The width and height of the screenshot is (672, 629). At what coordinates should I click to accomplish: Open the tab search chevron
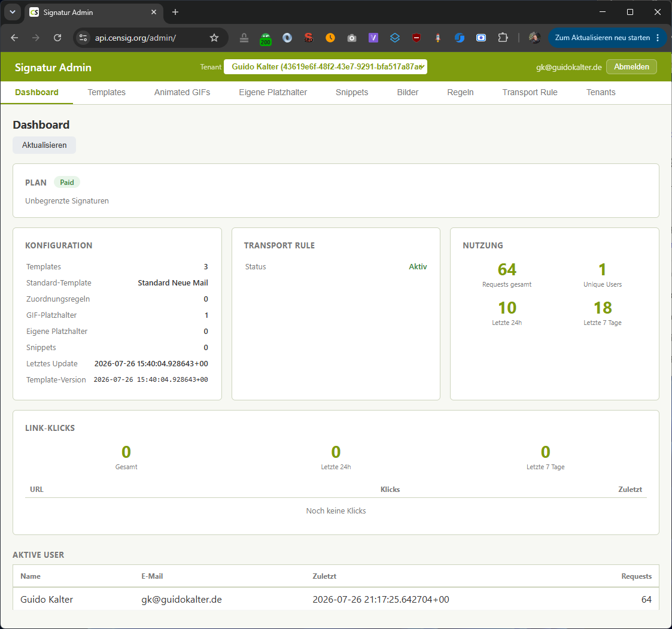click(x=13, y=12)
